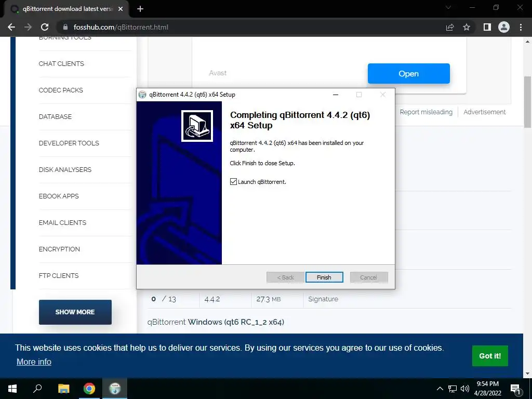Open the Chrome three-dot menu
532x399 pixels.
521,27
